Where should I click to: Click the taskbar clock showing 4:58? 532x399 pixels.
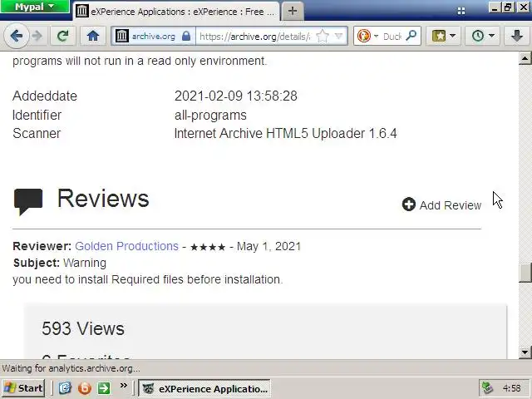(512, 388)
